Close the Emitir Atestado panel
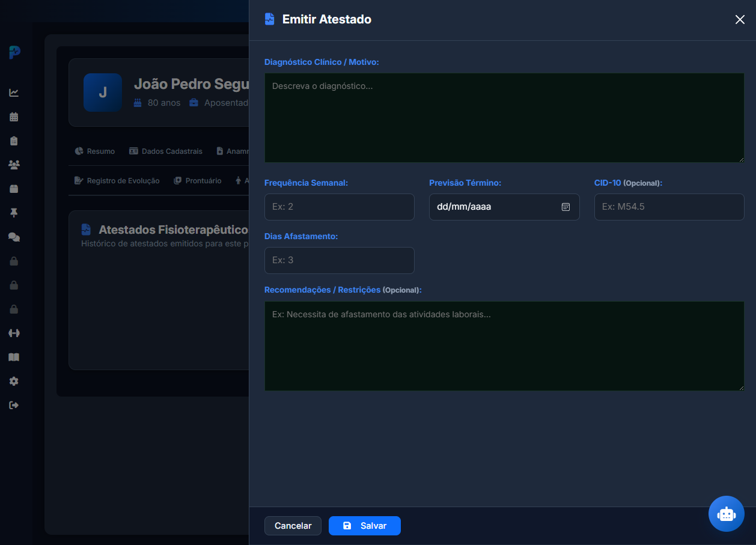756x545 pixels. tap(740, 19)
